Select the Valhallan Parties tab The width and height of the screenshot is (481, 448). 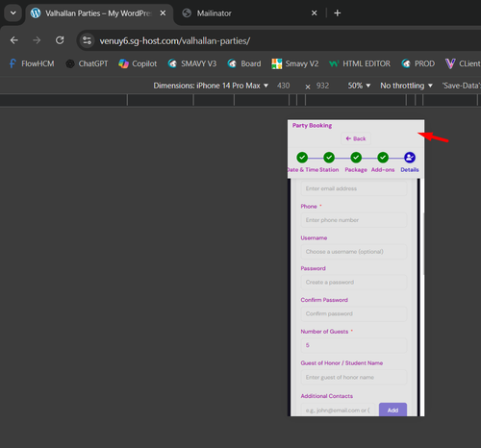(x=99, y=13)
